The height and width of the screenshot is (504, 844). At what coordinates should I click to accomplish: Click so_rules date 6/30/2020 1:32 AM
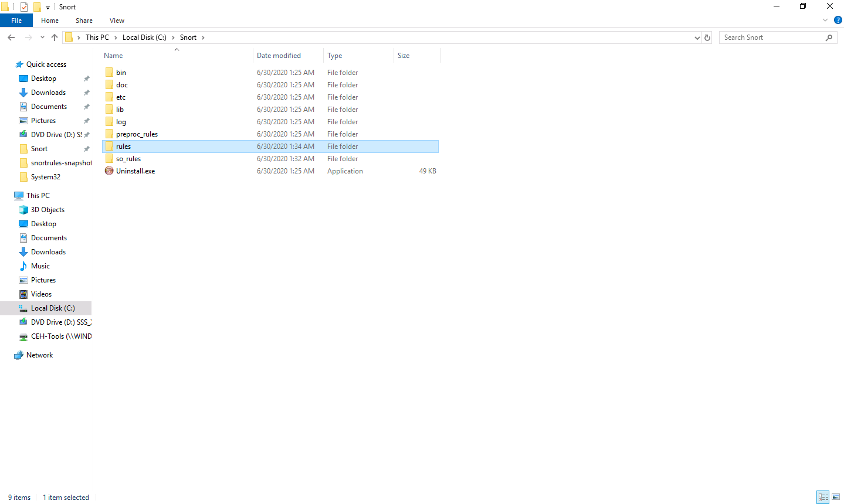pos(286,159)
